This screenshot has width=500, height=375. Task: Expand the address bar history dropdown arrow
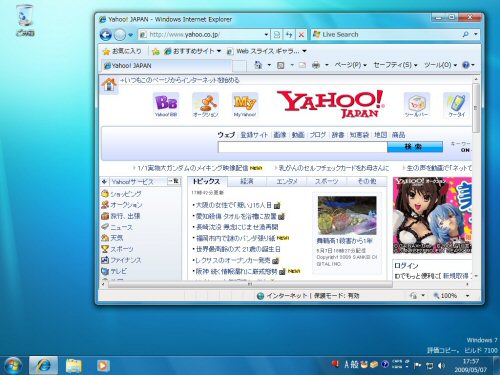pyautogui.click(x=266, y=34)
